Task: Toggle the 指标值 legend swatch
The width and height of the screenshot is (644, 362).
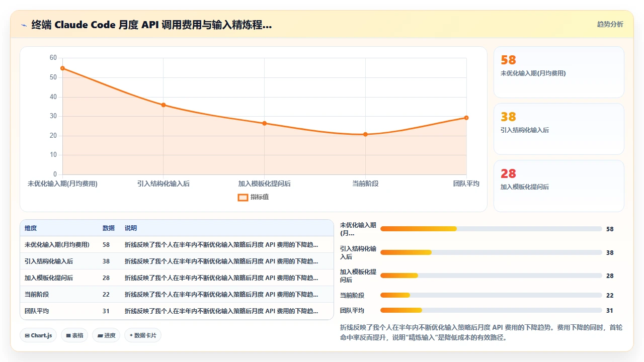Action: [243, 197]
